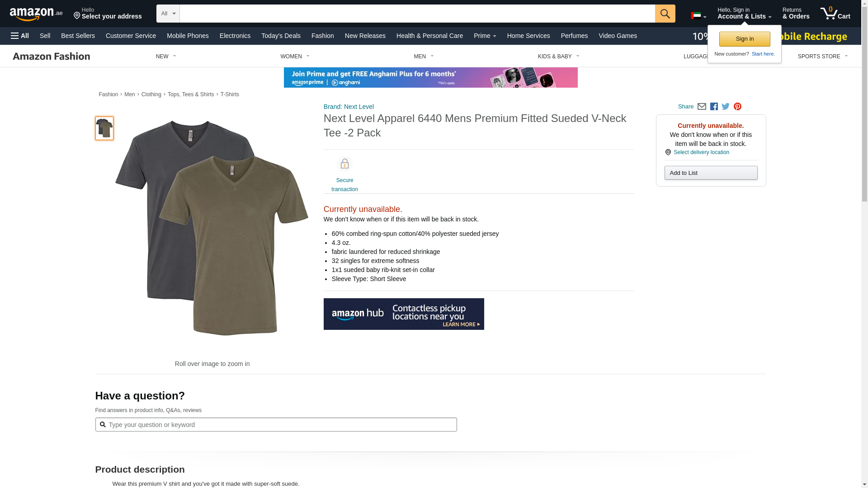Click Add to List button
The height and width of the screenshot is (488, 868).
click(711, 173)
